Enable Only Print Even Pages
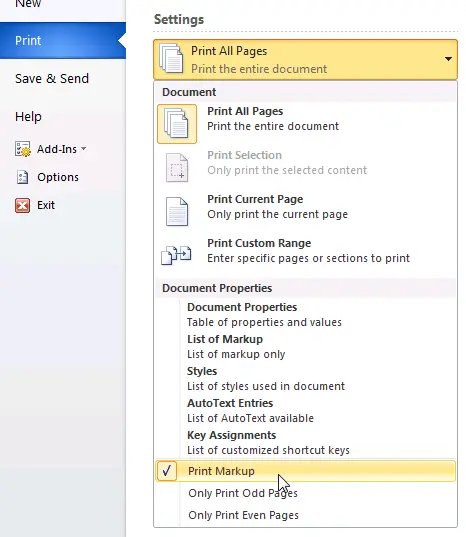466x537 pixels. pyautogui.click(x=243, y=515)
